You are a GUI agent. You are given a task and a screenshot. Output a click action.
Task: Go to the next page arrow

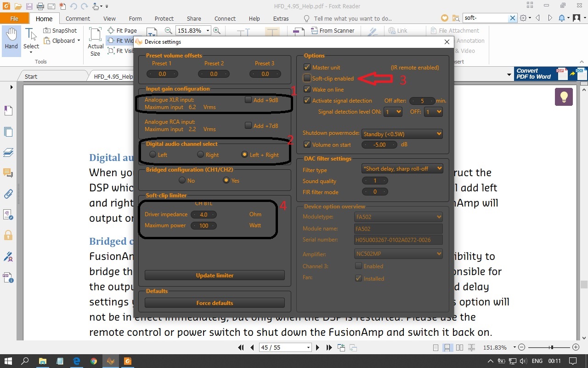click(x=317, y=348)
